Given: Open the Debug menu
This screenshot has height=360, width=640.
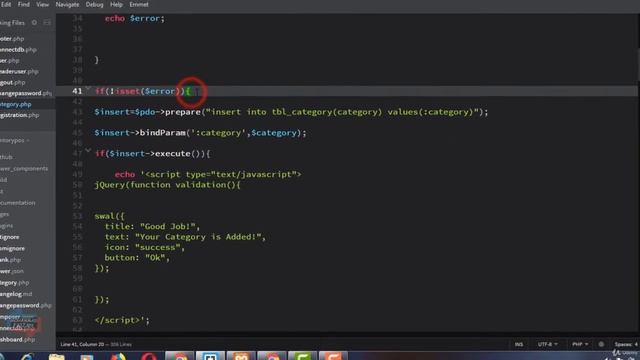Looking at the screenshot, I should pos(94,4).
